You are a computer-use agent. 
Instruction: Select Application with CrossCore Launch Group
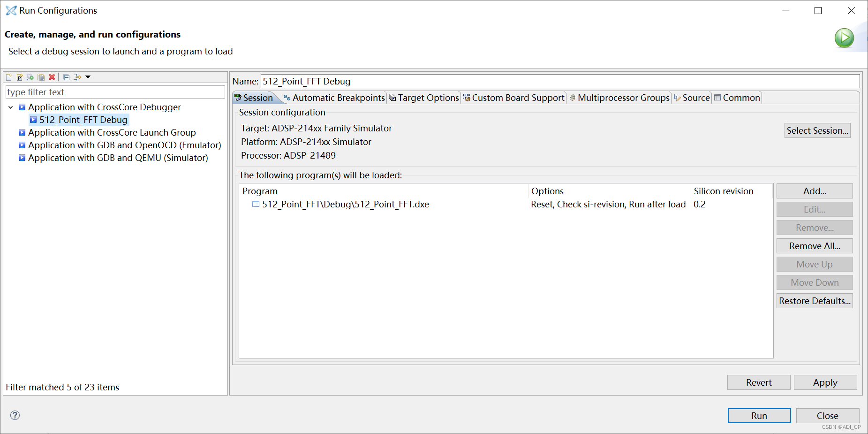(x=112, y=132)
